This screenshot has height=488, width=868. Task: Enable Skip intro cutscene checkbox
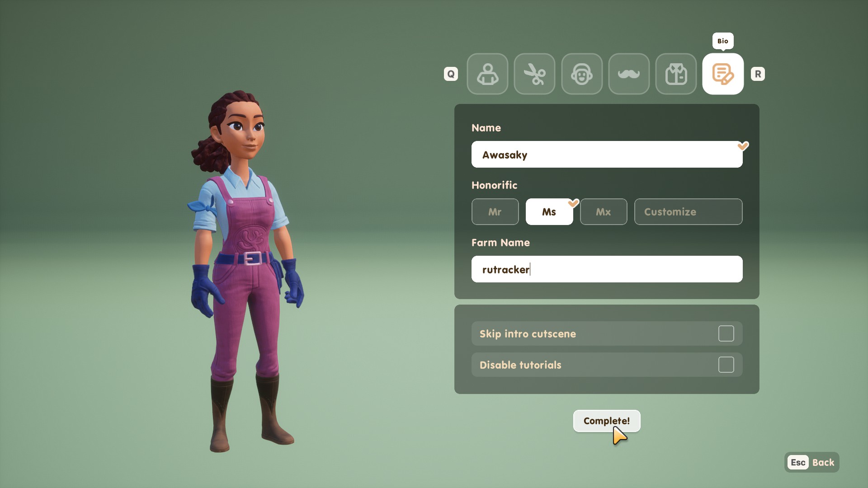click(726, 333)
